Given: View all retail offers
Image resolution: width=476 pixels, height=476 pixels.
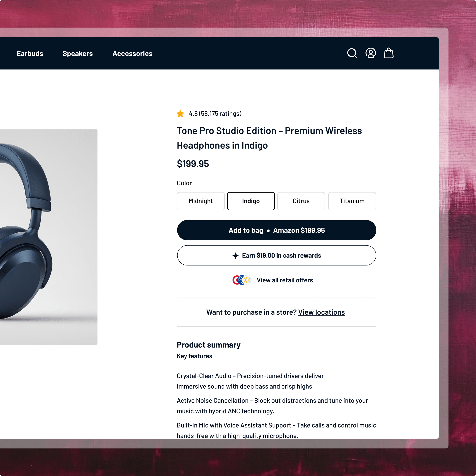Looking at the screenshot, I should click(285, 280).
